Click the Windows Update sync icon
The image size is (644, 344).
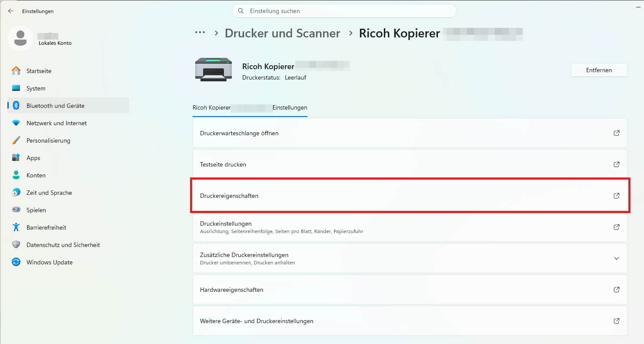16,262
